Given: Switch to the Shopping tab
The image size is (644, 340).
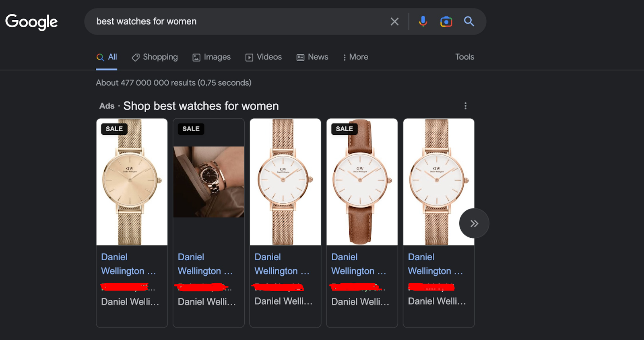Looking at the screenshot, I should pyautogui.click(x=155, y=57).
